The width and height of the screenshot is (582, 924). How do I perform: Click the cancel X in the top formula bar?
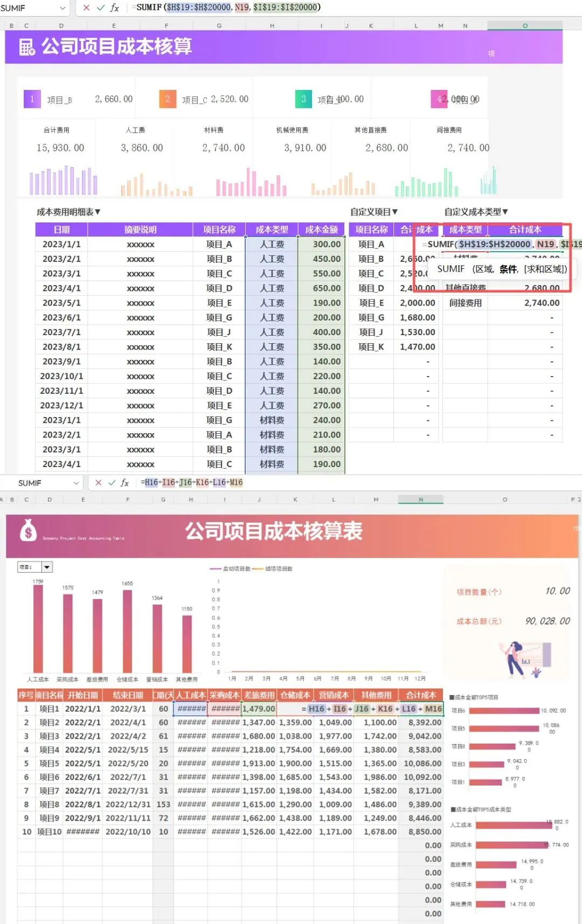point(86,8)
